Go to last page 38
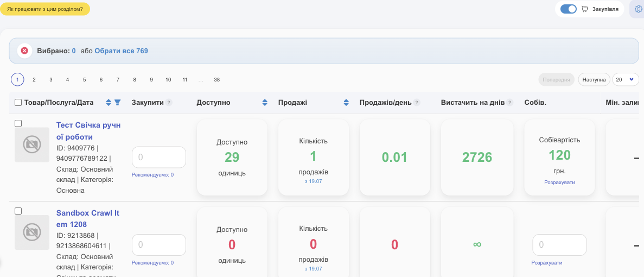This screenshot has height=277, width=644. click(217, 80)
